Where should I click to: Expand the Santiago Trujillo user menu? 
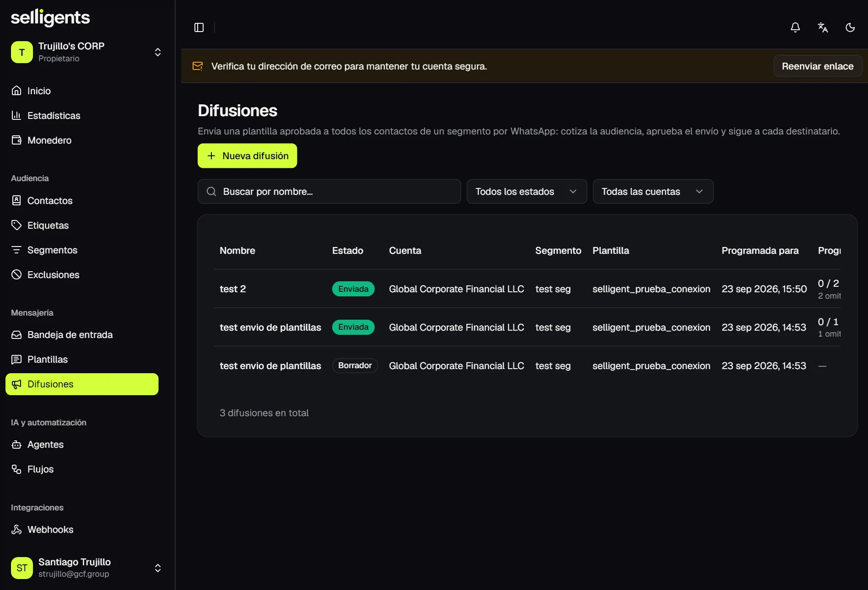[87, 568]
